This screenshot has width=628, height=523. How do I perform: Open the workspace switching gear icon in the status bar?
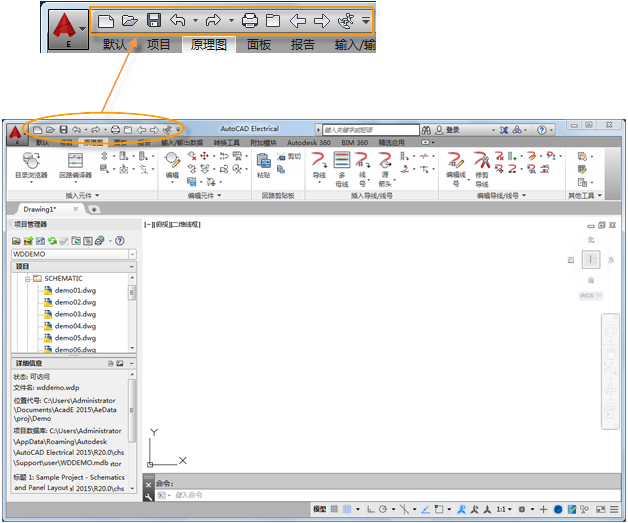522,509
